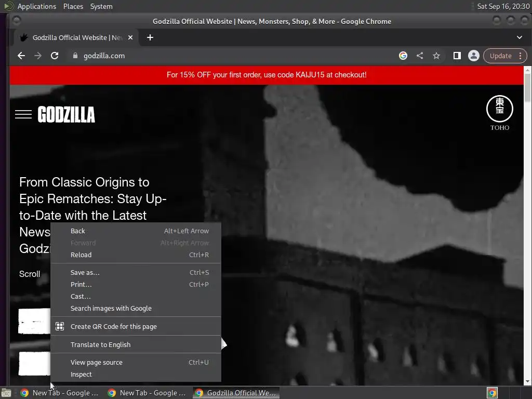Open the Chrome profile avatar
Image resolution: width=532 pixels, height=399 pixels.
point(474,56)
